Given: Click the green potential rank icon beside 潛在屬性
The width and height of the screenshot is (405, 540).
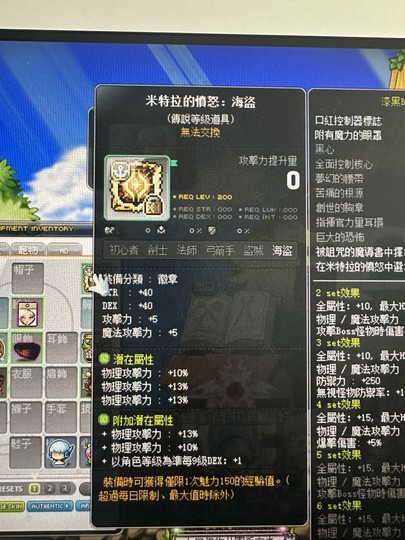Looking at the screenshot, I should (104, 359).
